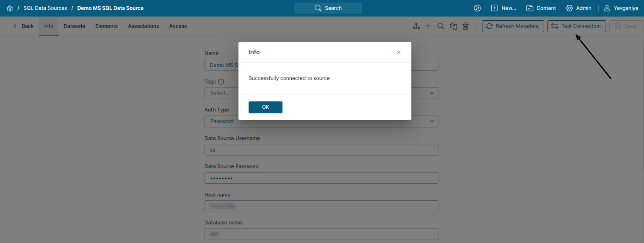Close the Info dialog with X
644x243 pixels.
point(398,52)
